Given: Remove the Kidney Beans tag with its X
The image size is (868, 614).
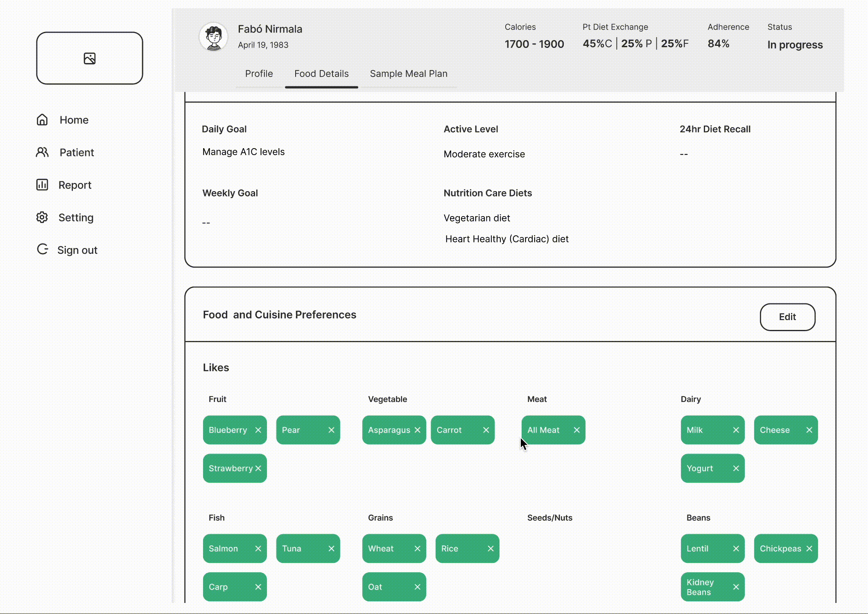Looking at the screenshot, I should 736,587.
